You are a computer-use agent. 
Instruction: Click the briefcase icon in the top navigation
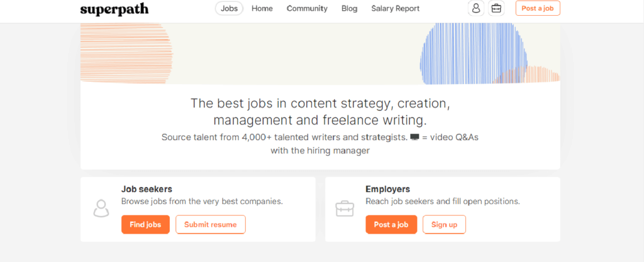click(x=496, y=8)
